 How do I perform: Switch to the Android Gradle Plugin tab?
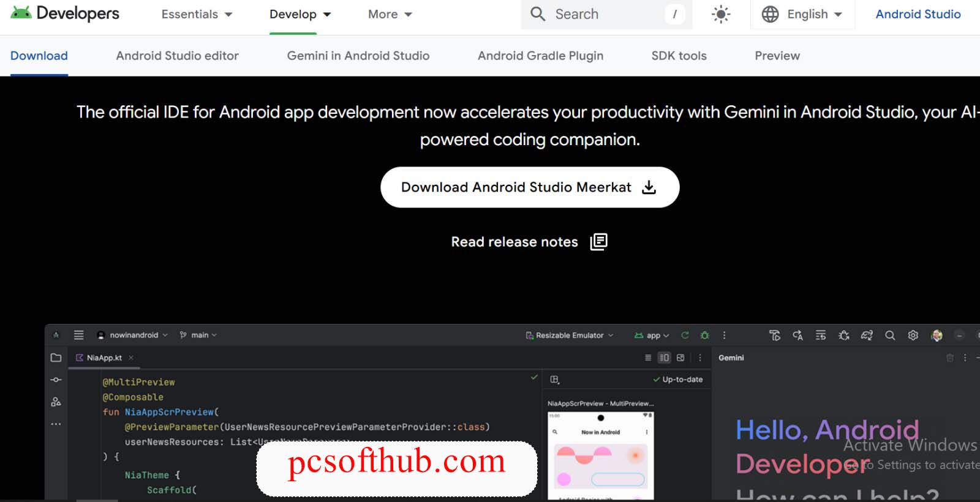[540, 56]
